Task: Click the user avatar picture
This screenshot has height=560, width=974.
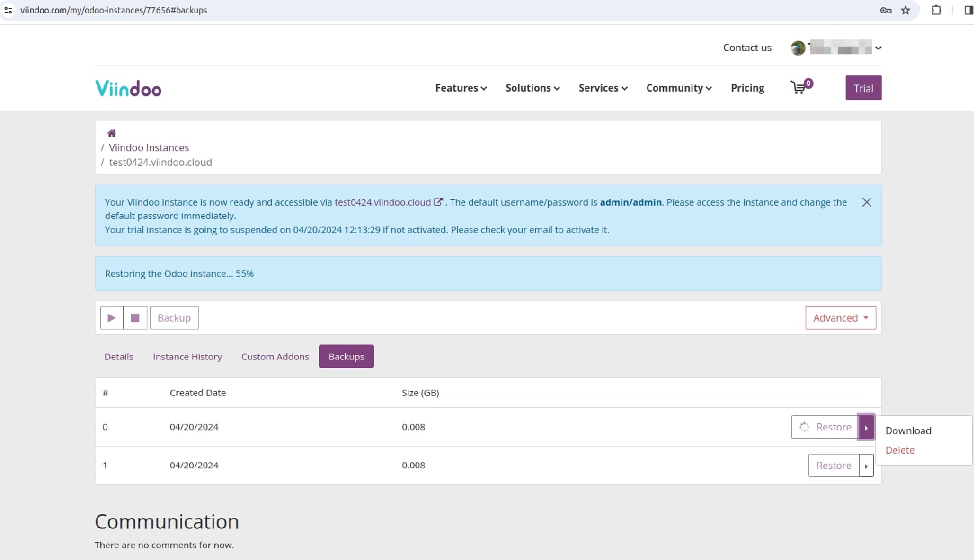Action: point(798,48)
